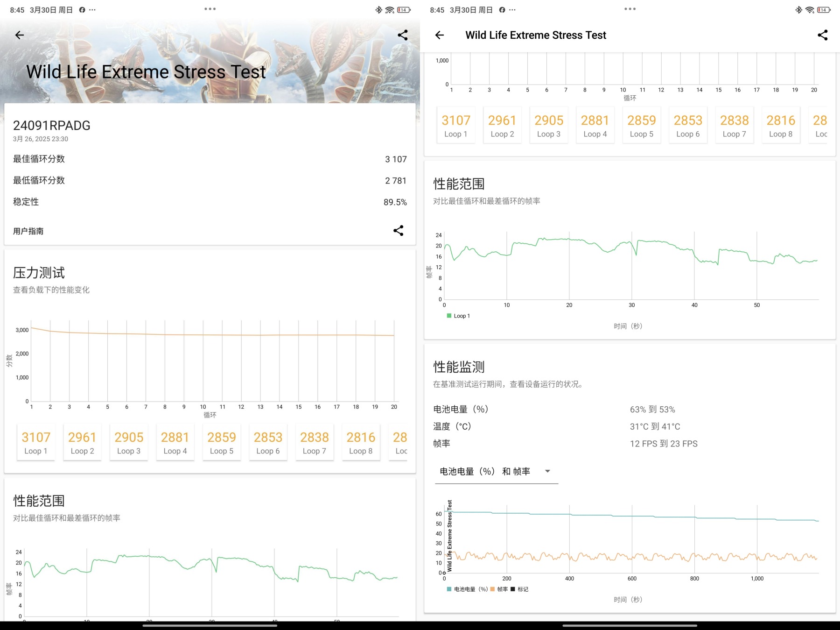Toggle the green Loop 1 legend swatch

click(x=449, y=316)
